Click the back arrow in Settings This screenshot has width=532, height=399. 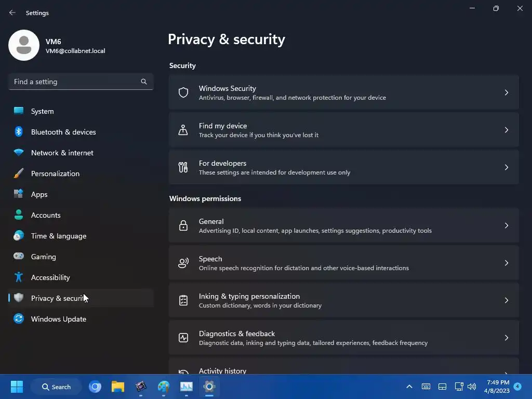pos(12,12)
